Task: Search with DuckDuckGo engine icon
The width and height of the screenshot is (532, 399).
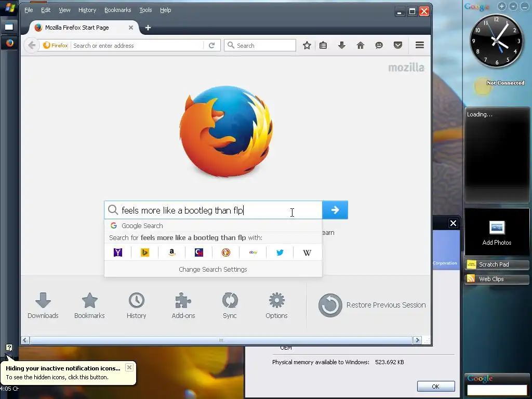Action: coord(226,252)
